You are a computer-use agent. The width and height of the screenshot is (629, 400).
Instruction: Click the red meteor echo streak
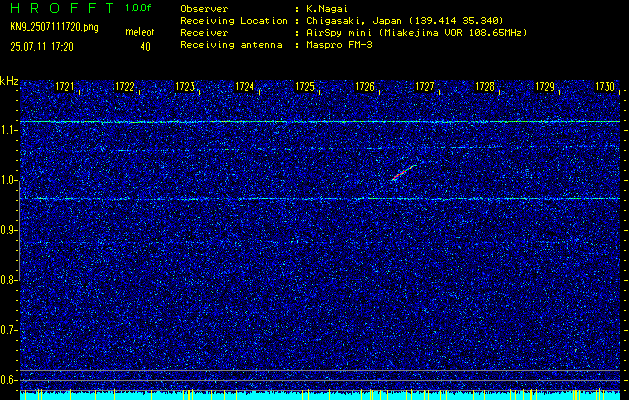tap(403, 173)
